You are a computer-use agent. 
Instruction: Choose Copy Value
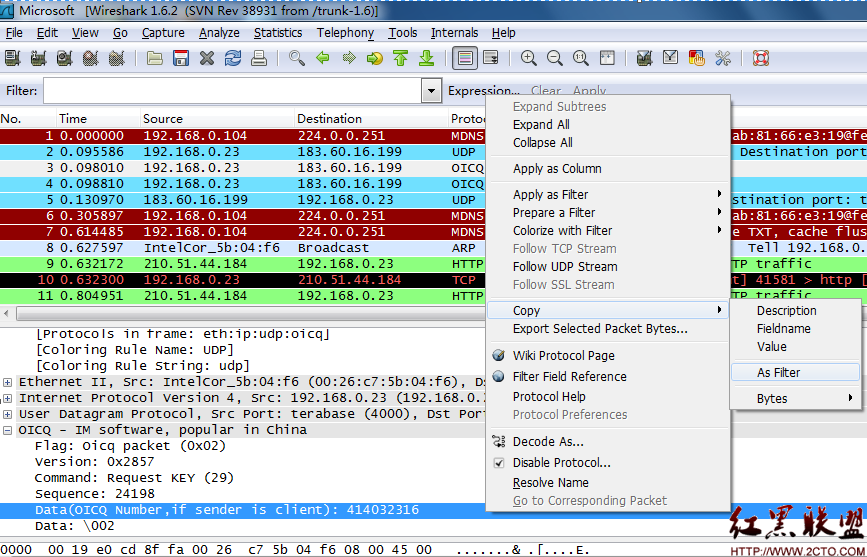click(796, 347)
